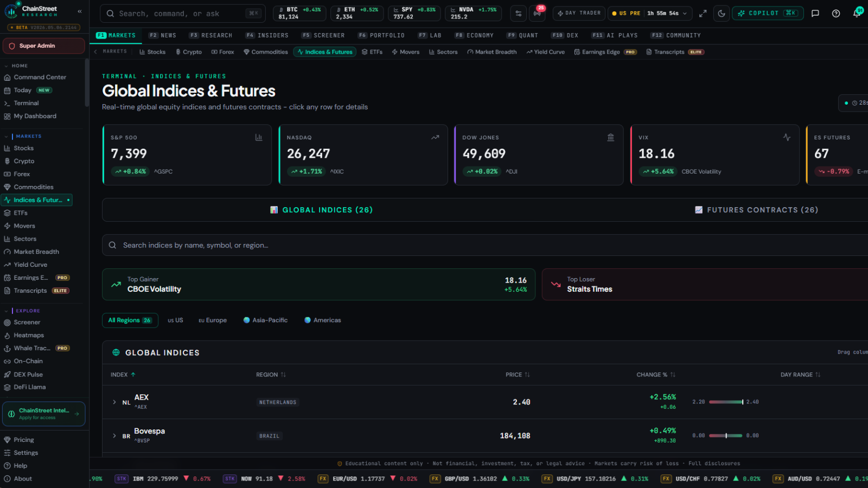Click the Dow Jones card bank icon

[611, 138]
